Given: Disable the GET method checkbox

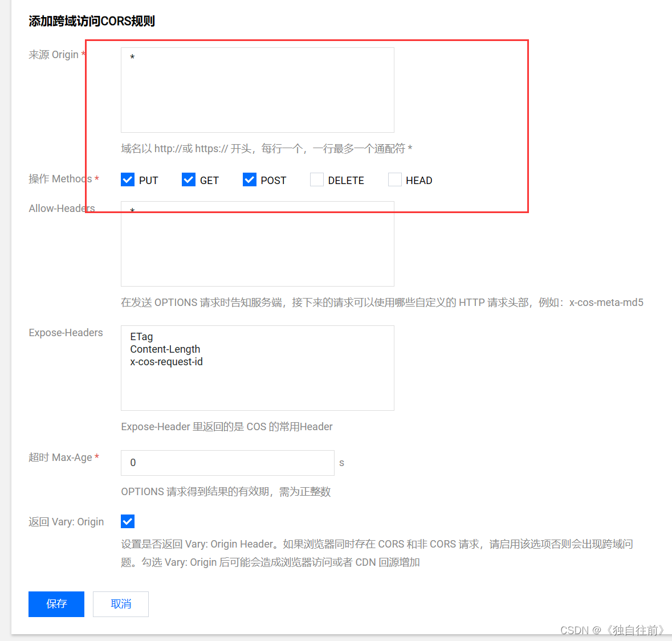Looking at the screenshot, I should tap(189, 179).
